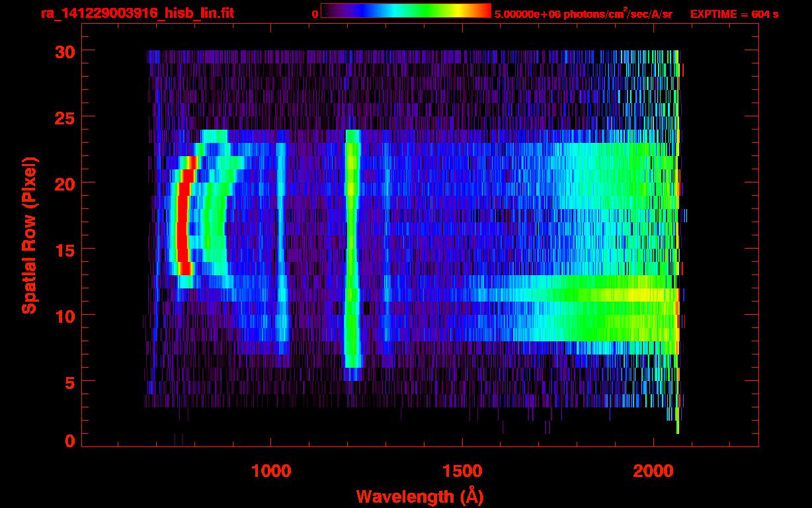Click the EXPTIME = 604 s label

tap(734, 14)
